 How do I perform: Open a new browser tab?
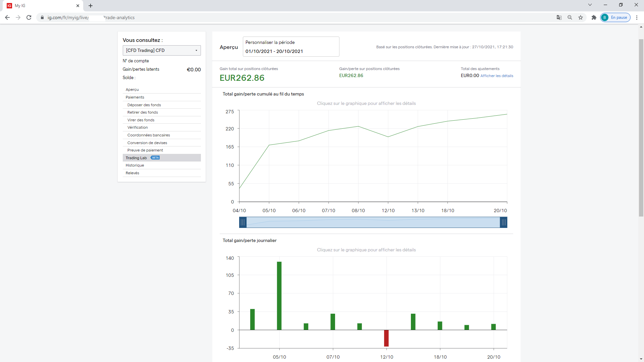coord(91,6)
